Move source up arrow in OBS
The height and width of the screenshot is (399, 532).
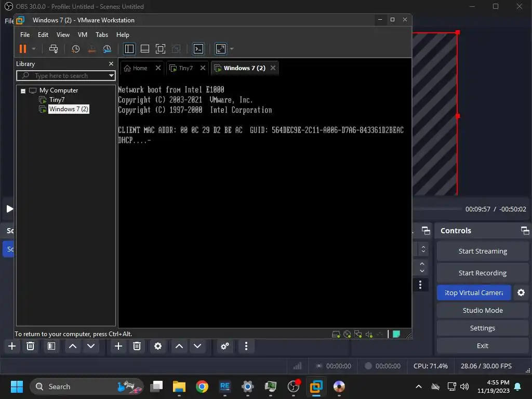point(179,346)
